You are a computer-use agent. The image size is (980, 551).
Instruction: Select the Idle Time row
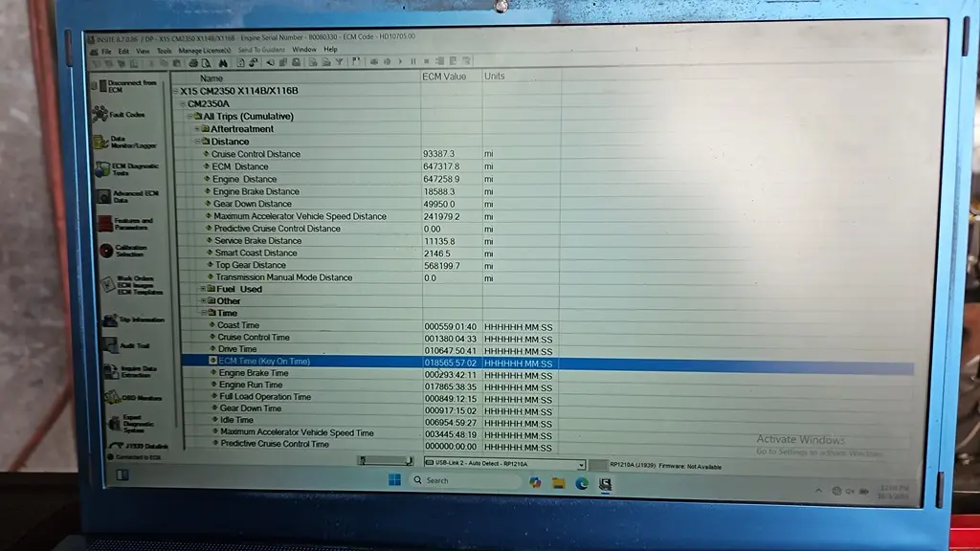pos(236,420)
